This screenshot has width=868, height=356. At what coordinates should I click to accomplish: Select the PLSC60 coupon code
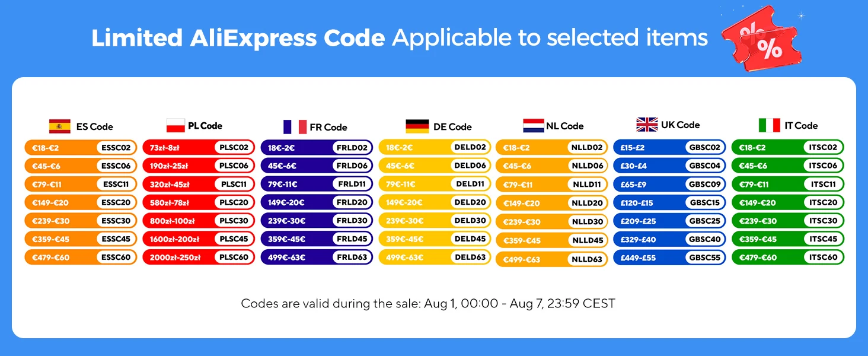(234, 258)
